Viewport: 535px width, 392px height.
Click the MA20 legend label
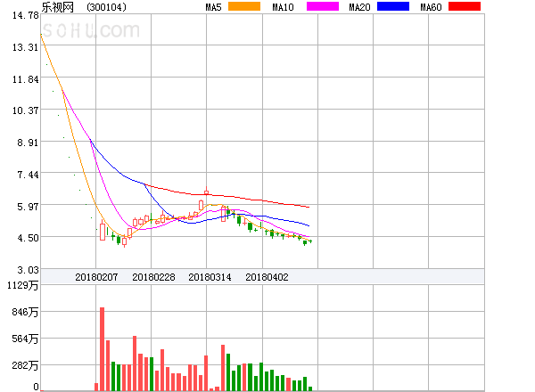[x=359, y=7]
